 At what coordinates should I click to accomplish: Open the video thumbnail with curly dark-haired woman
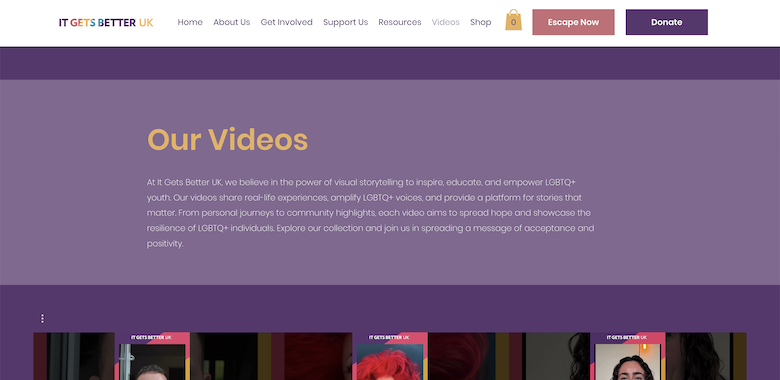[628, 356]
